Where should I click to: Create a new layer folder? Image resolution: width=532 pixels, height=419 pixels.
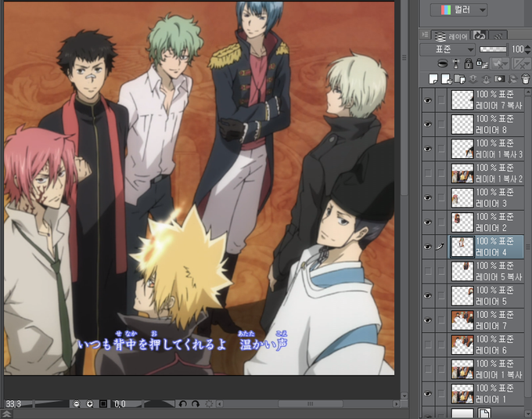click(x=460, y=79)
